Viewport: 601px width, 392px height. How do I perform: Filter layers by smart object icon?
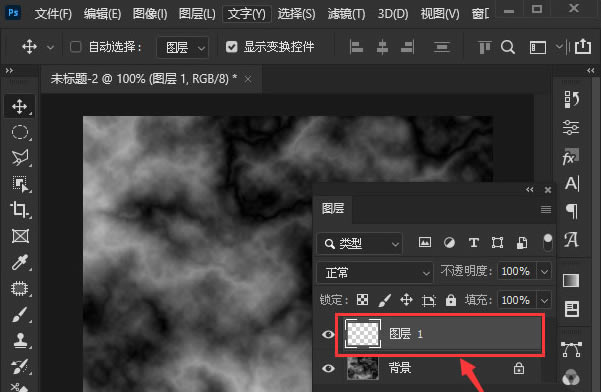[522, 243]
